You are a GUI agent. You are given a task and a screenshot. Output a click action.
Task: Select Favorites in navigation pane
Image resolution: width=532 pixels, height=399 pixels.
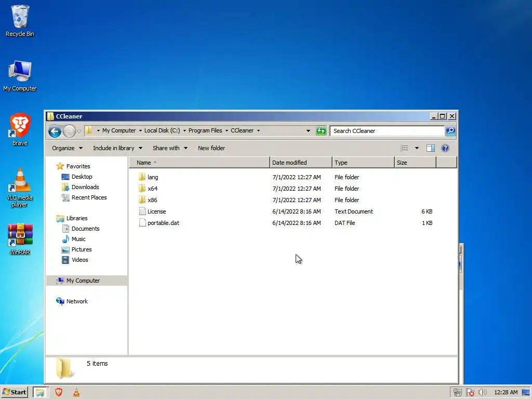pyautogui.click(x=78, y=166)
